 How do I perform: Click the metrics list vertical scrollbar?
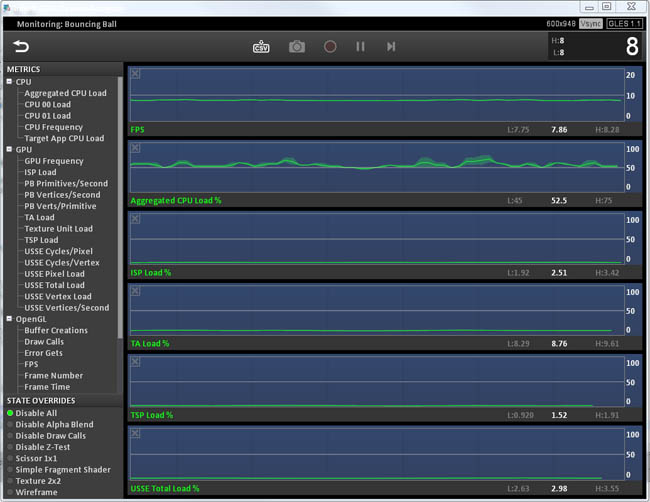click(121, 200)
